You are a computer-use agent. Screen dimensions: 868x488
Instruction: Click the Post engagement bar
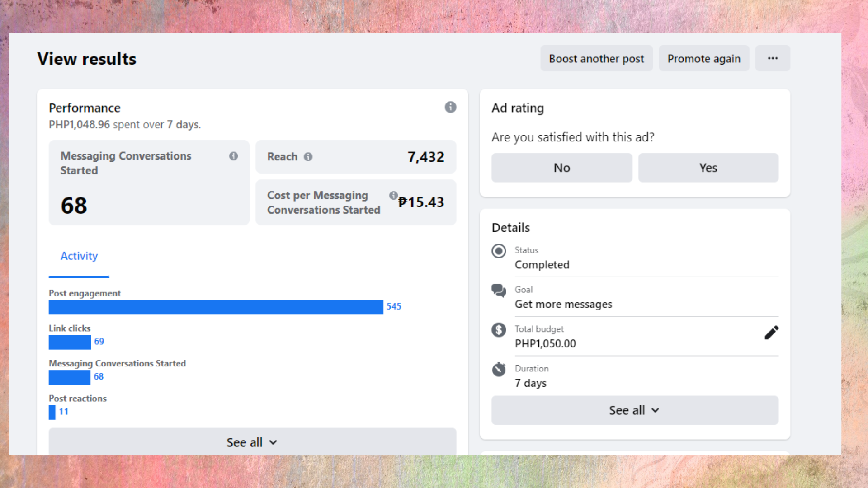click(216, 307)
